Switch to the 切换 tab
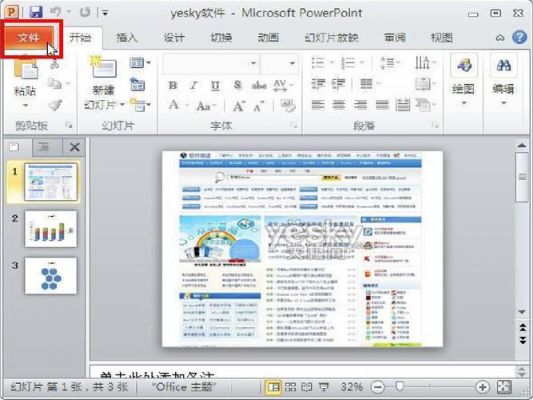 coord(221,37)
